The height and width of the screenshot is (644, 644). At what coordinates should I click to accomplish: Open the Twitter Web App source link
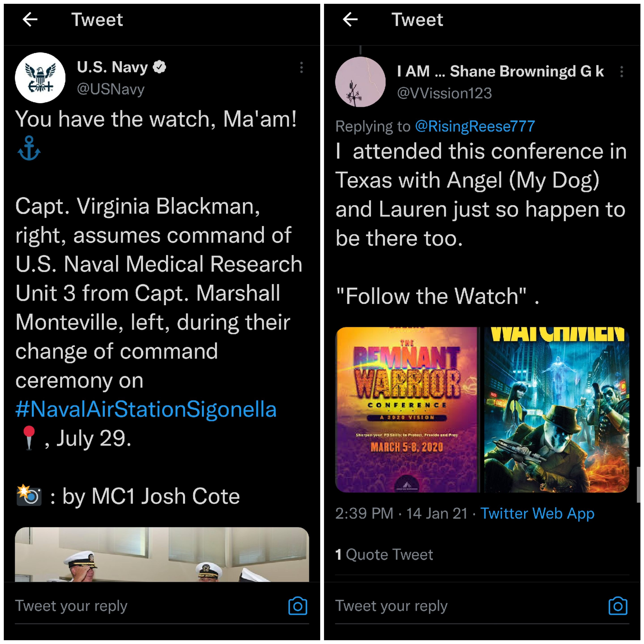[537, 513]
